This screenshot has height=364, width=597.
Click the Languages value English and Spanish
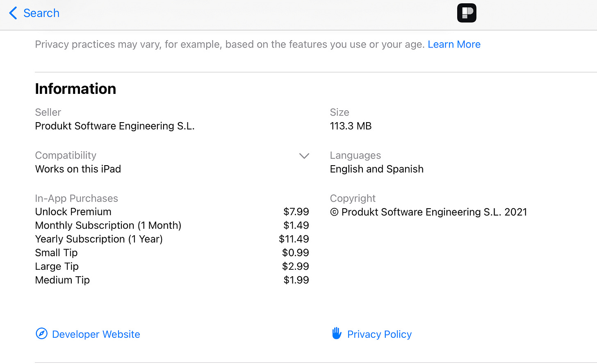tap(376, 169)
